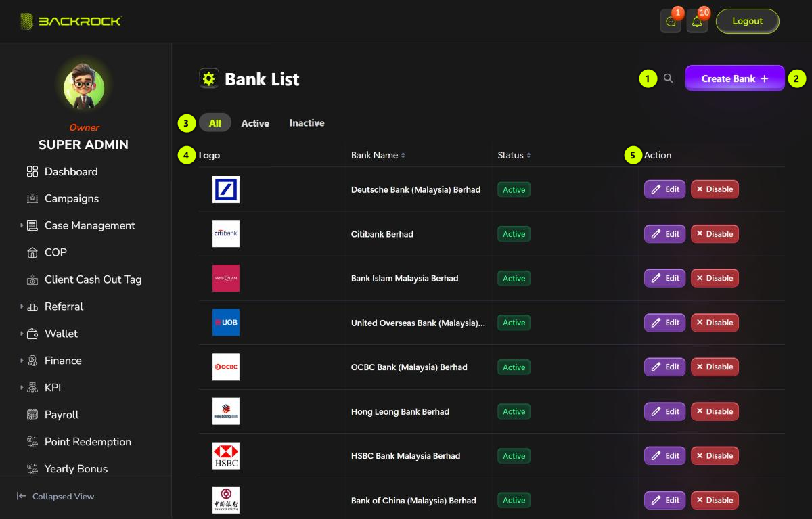Open Payroll in the sidebar
812x519 pixels.
tap(53, 415)
